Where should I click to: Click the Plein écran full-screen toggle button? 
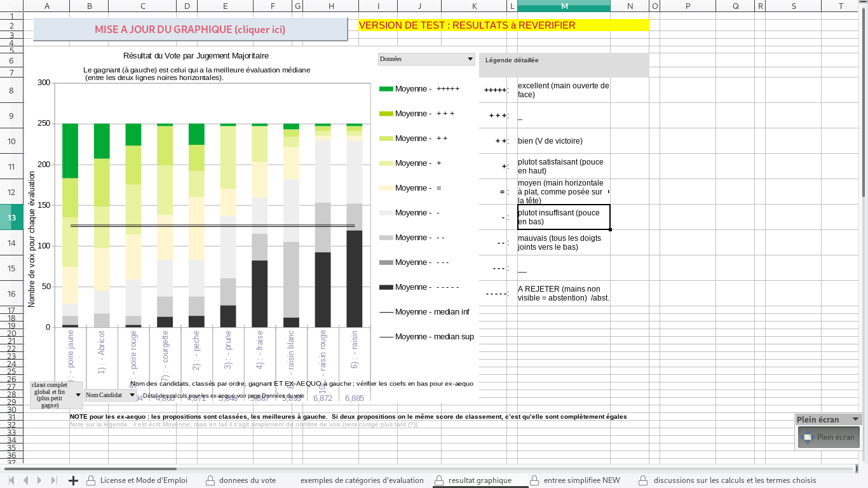coord(829,437)
